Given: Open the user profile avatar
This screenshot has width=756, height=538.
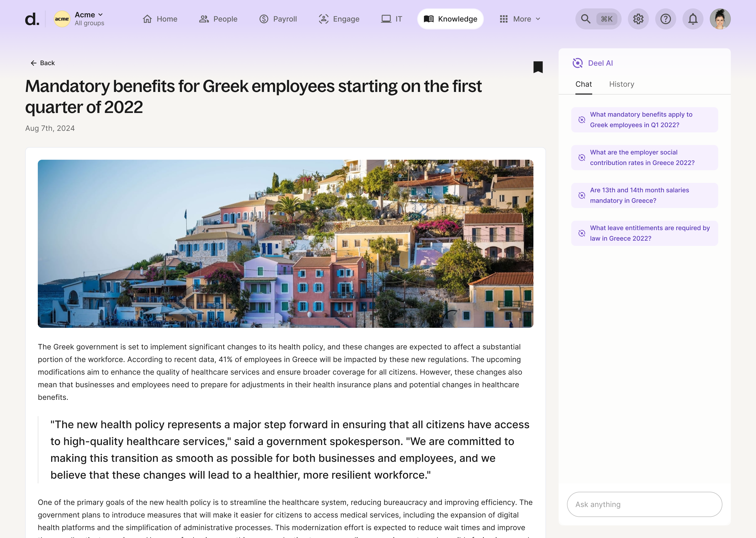Looking at the screenshot, I should tap(720, 19).
